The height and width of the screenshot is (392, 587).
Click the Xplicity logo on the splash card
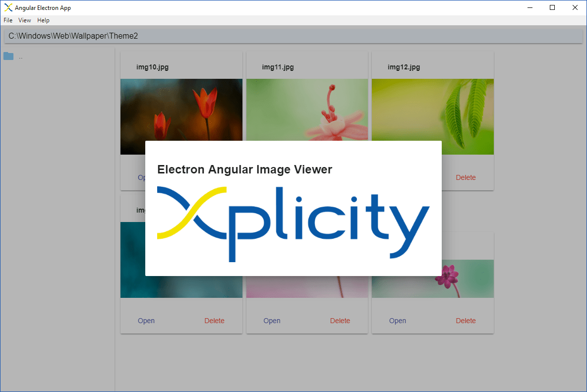click(x=293, y=224)
